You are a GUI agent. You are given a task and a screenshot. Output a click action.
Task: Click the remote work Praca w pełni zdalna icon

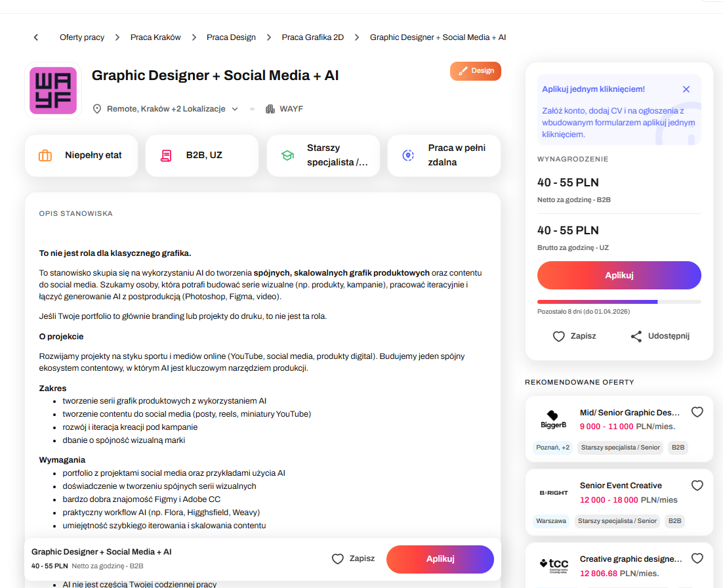click(408, 156)
